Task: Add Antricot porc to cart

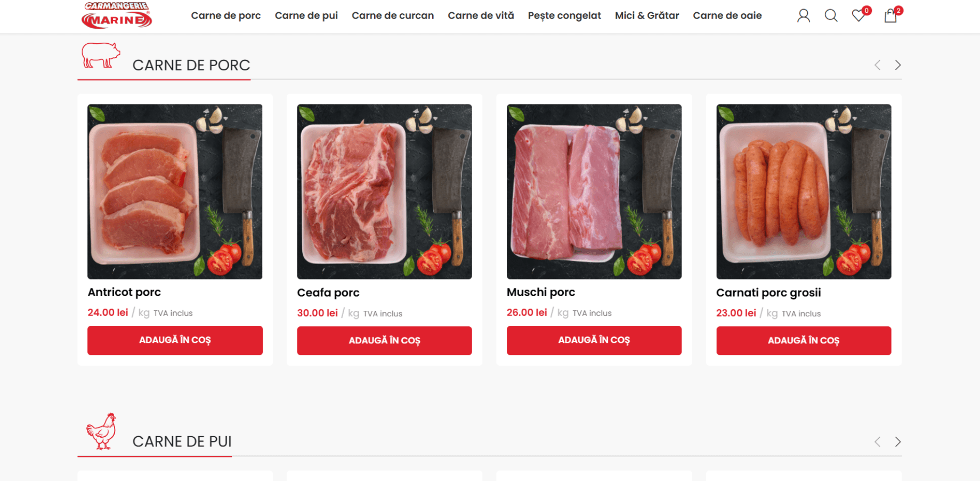Action: coord(175,340)
